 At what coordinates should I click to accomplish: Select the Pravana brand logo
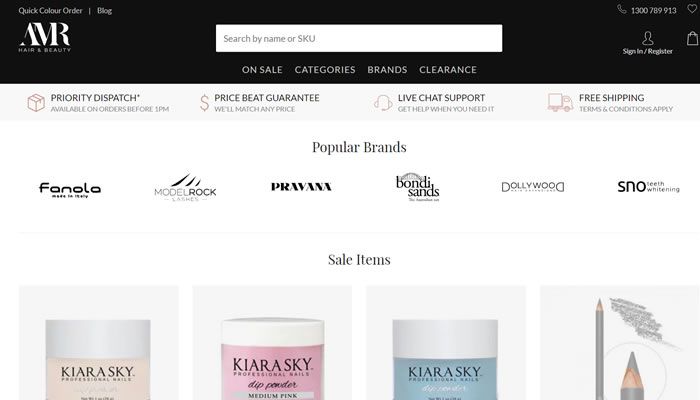(x=301, y=187)
